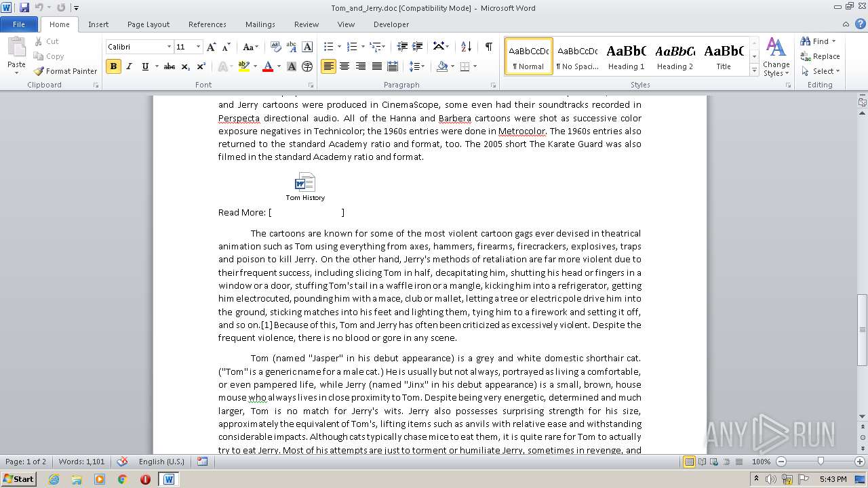
Task: Toggle Underline formatting
Action: click(x=144, y=66)
